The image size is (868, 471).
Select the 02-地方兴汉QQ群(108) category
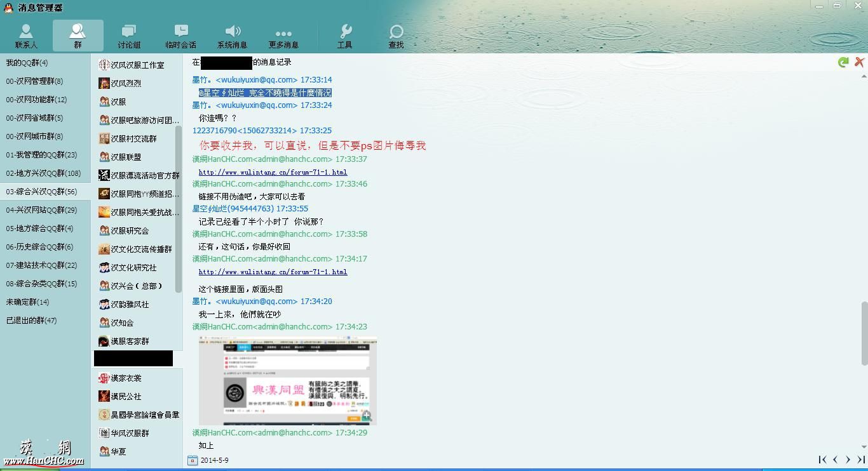[43, 173]
